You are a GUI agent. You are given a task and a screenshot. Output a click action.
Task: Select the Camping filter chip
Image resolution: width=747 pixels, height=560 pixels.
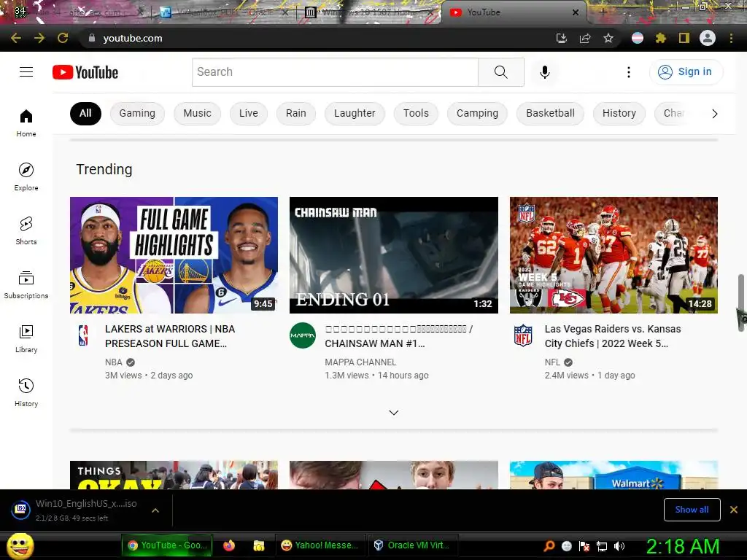point(477,113)
